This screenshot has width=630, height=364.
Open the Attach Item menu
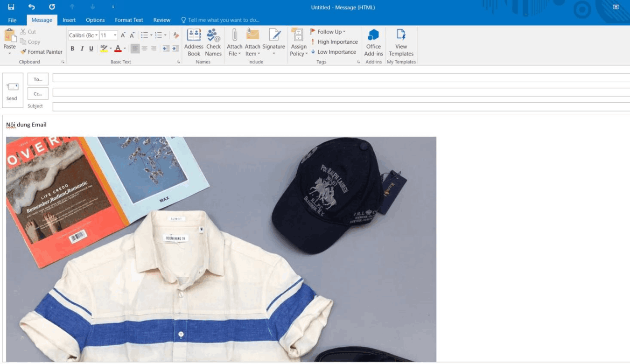[x=252, y=42]
